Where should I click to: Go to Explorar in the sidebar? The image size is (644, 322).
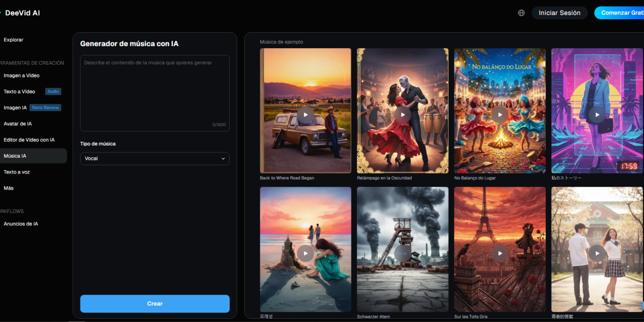(13, 40)
